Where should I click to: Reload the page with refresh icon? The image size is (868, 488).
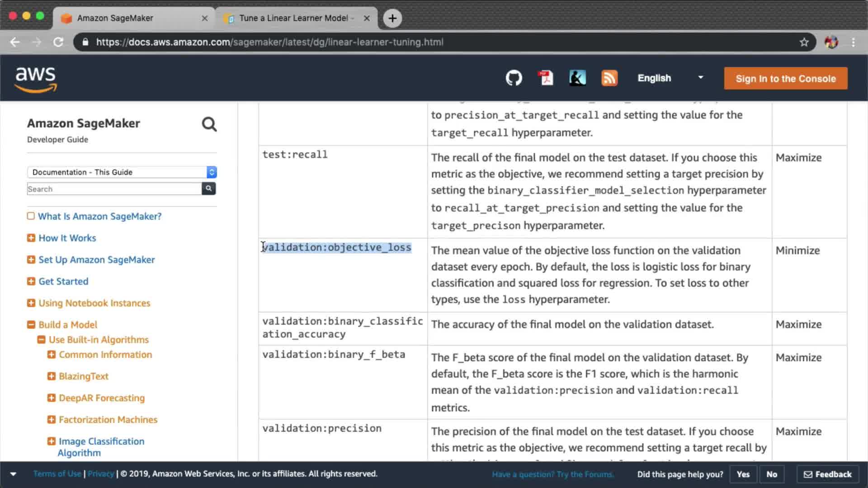click(58, 42)
